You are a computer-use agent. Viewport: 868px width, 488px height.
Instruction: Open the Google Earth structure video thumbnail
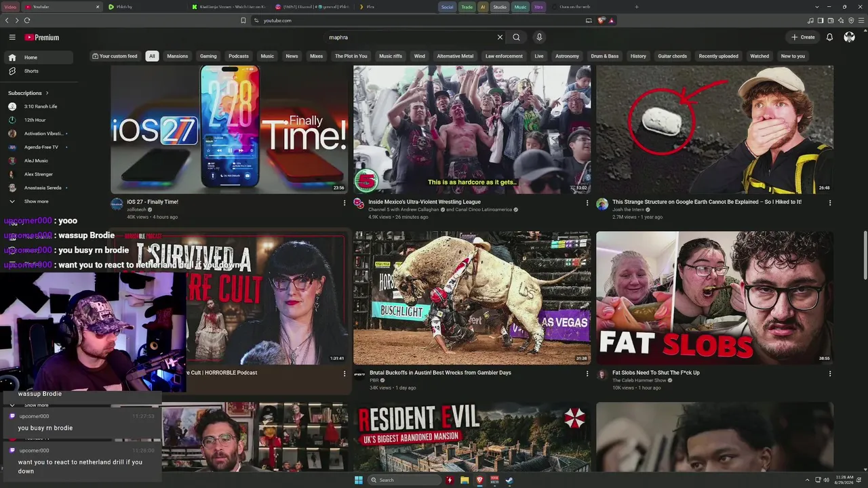(x=715, y=129)
